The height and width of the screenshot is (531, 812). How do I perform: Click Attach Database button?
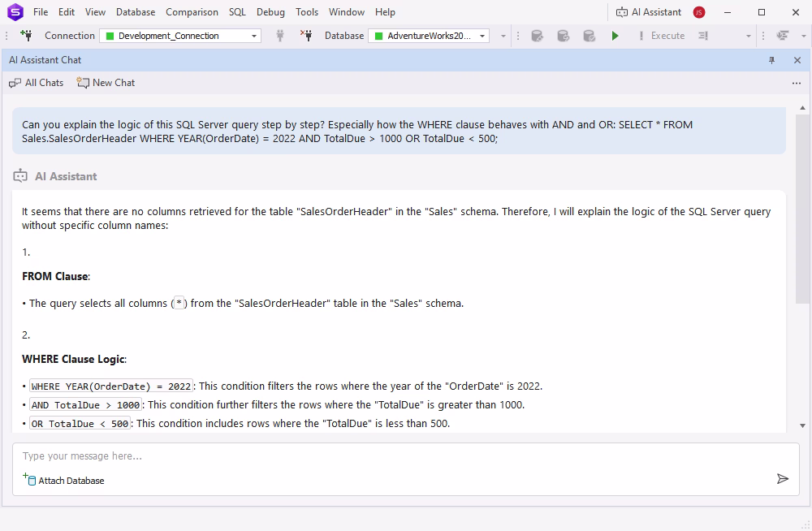[x=63, y=480]
